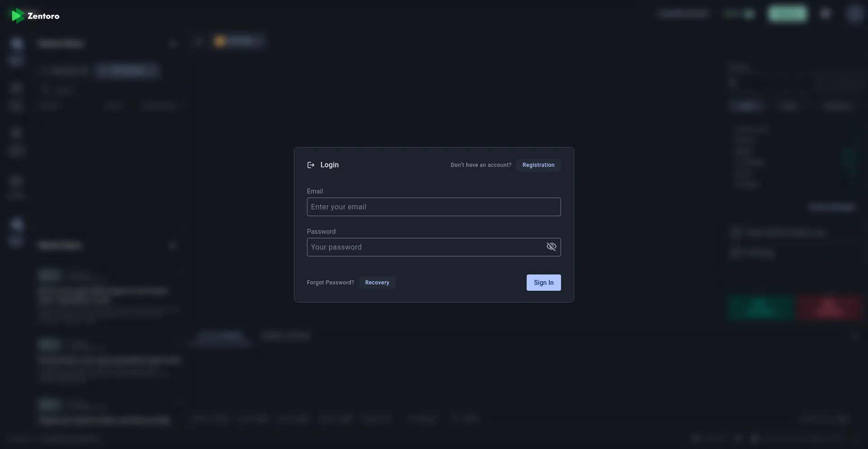
Task: Click the blurred red trade button at right
Action: coord(830,307)
